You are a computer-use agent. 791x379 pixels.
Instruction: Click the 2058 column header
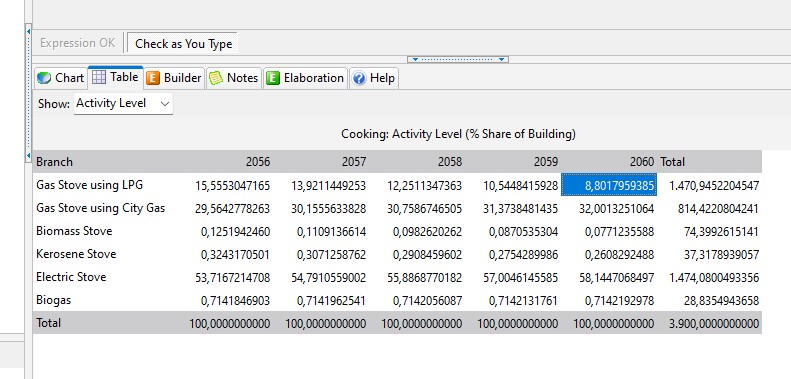(449, 162)
